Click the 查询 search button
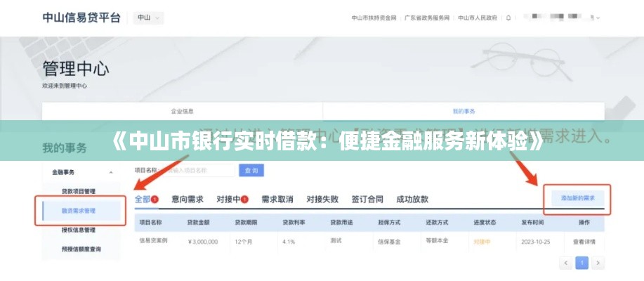 click(x=251, y=170)
